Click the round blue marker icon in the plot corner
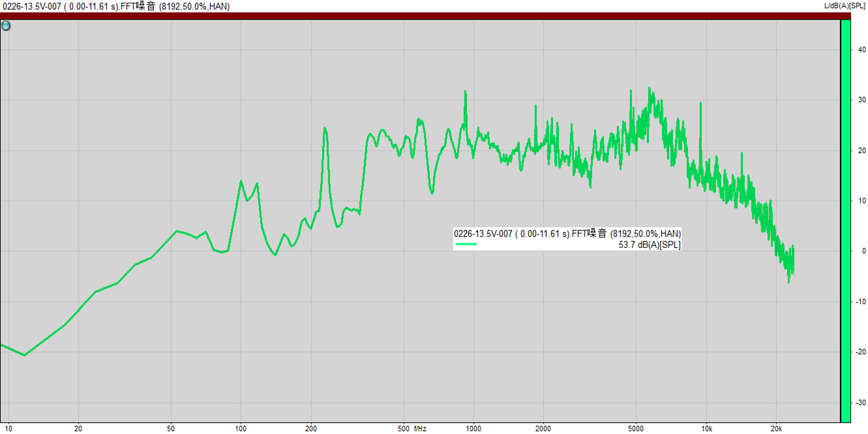The image size is (868, 434). pos(6,26)
